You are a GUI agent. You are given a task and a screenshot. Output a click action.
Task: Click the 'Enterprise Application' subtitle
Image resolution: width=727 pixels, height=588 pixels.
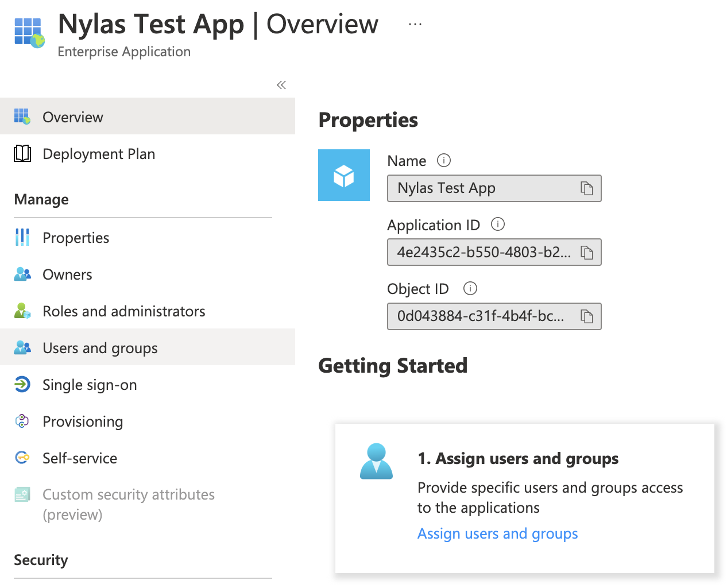point(124,52)
